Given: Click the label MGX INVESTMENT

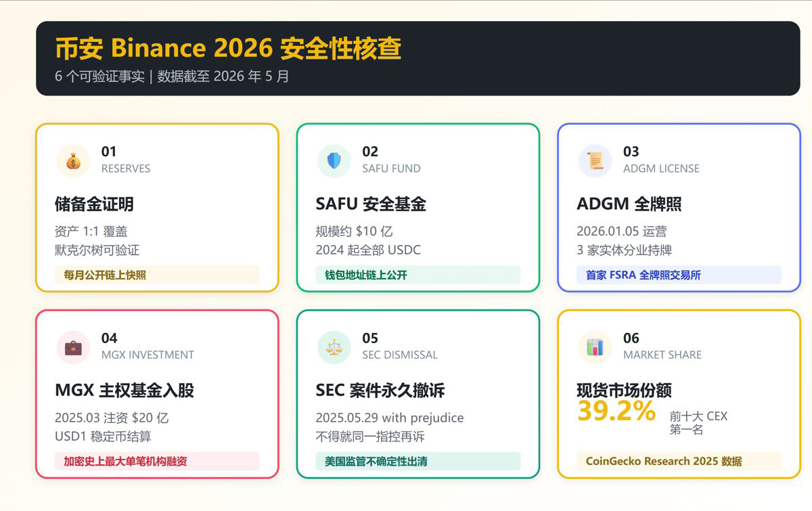Looking at the screenshot, I should (148, 355).
